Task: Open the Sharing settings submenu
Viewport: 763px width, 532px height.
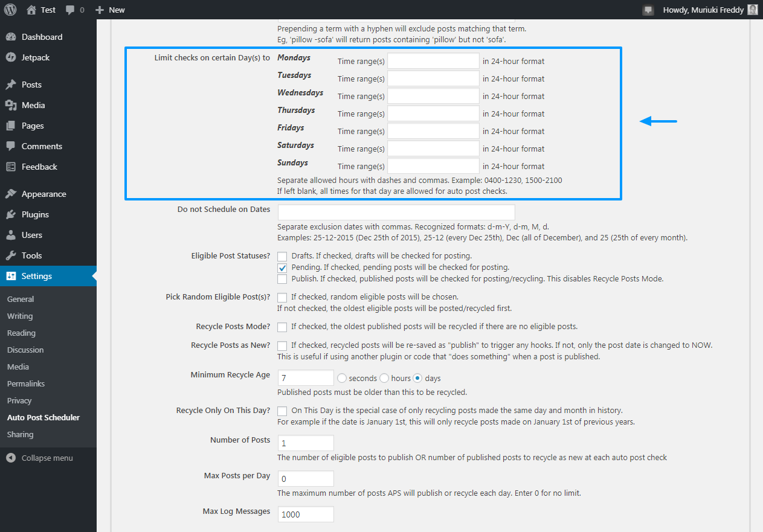Action: 21,434
